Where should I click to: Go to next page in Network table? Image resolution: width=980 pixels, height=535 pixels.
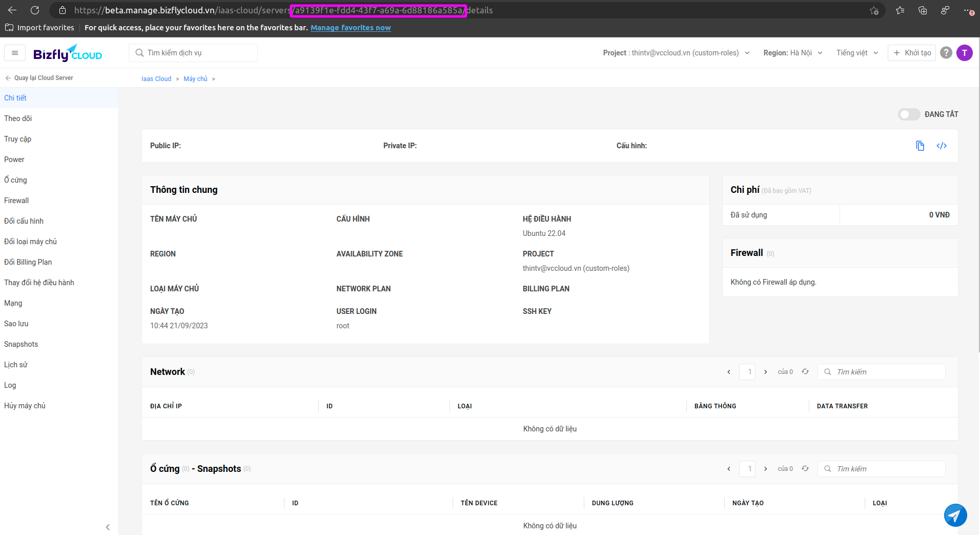point(766,372)
